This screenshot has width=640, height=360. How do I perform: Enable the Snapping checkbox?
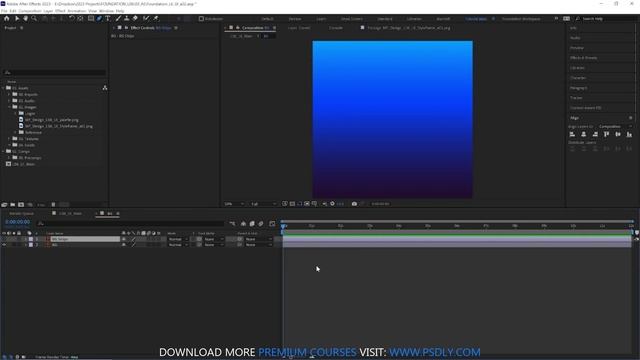(x=201, y=19)
